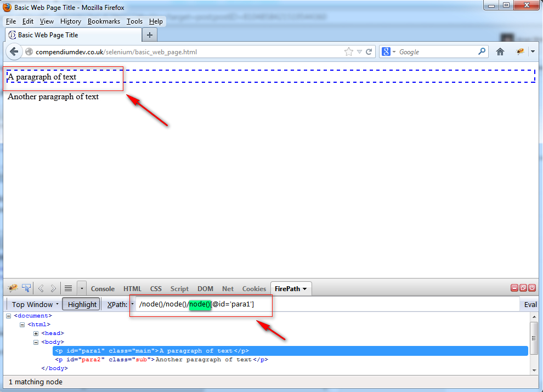Go back using Firebug's left arrow

(x=40, y=288)
